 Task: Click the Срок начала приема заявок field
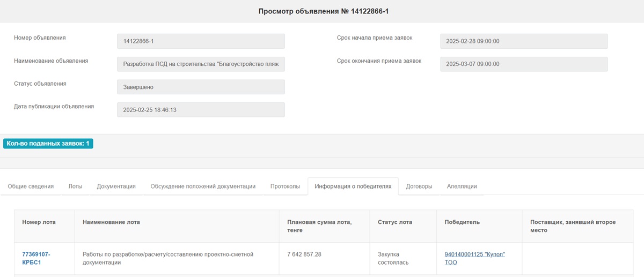[x=523, y=41]
